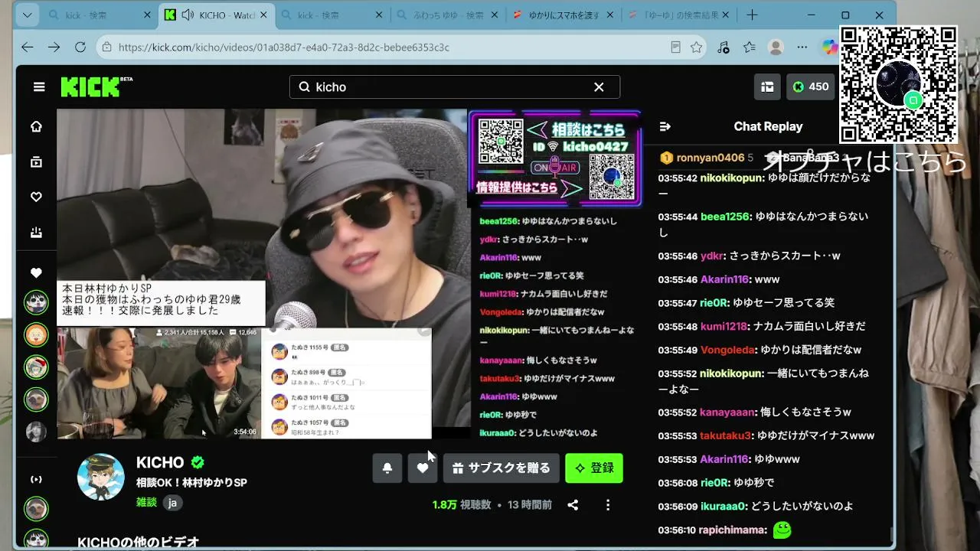980x551 pixels.
Task: Click the sidebar tray icon below the outlined heart
Action: (36, 232)
